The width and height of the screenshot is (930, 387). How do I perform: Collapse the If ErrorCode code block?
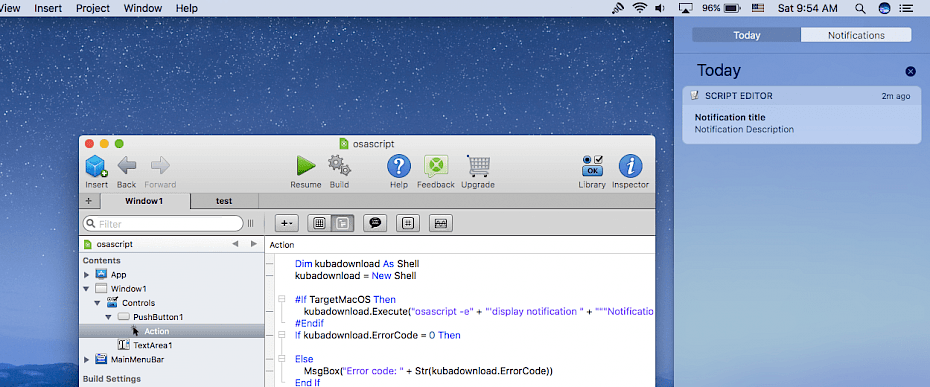(x=281, y=335)
